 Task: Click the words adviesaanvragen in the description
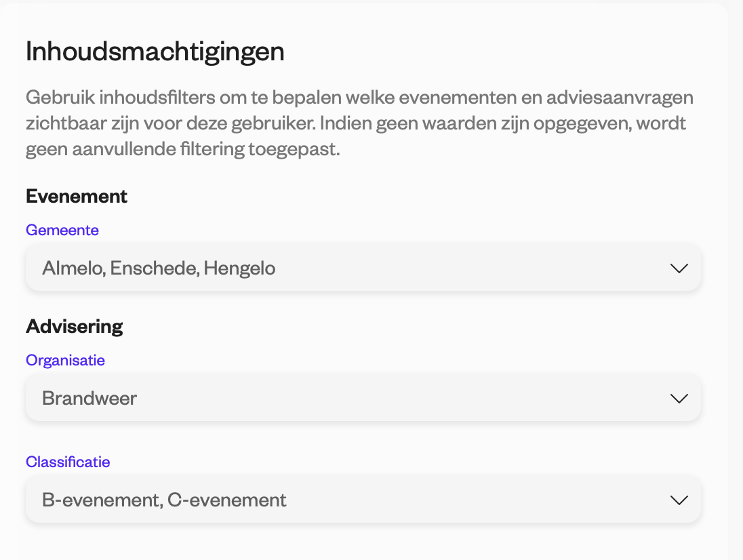tap(620, 97)
